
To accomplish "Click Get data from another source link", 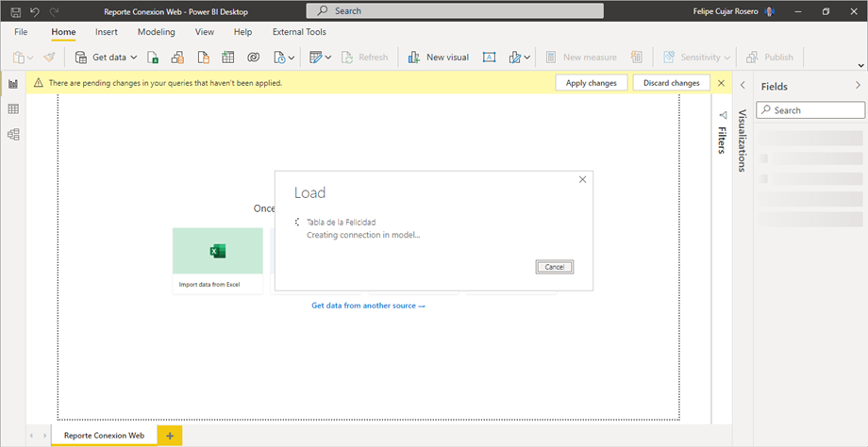I will pos(368,306).
